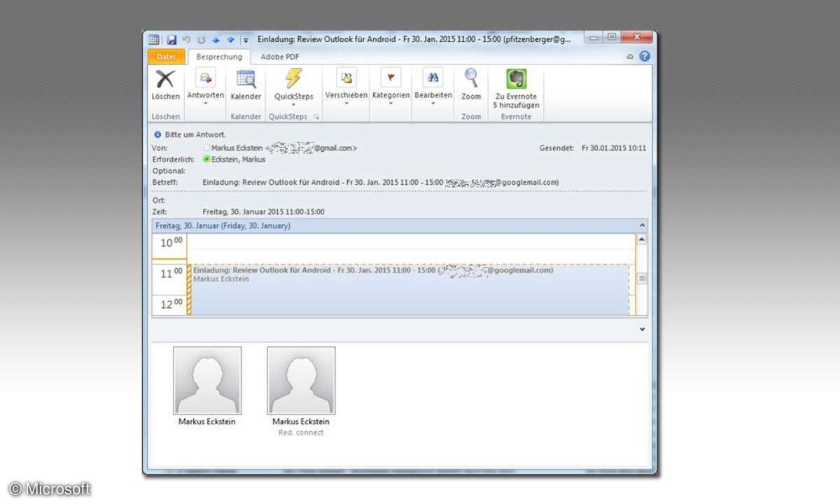The image size is (840, 504).
Task: Click the 11:00 time slot label
Action: [x=170, y=273]
